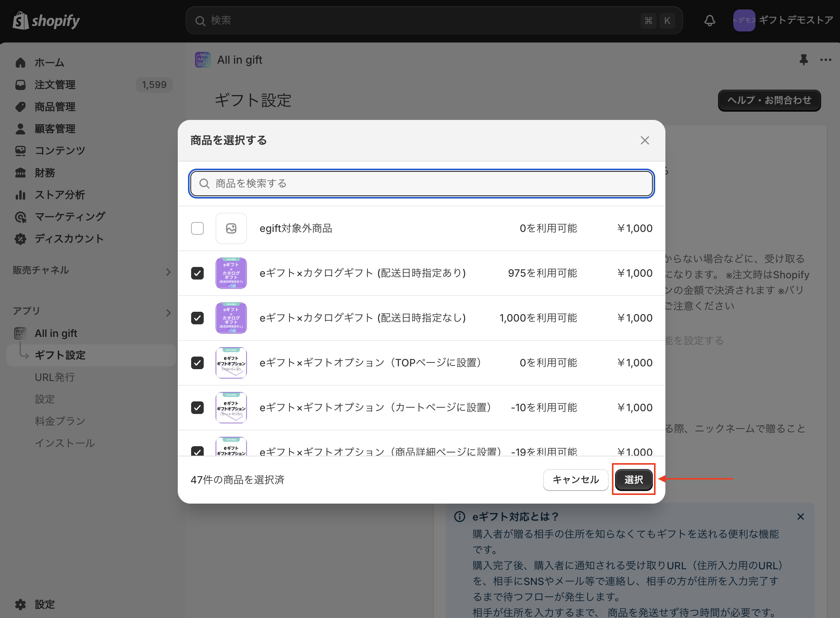Open 注文管理 in the sidebar
The height and width of the screenshot is (618, 840).
pos(55,85)
